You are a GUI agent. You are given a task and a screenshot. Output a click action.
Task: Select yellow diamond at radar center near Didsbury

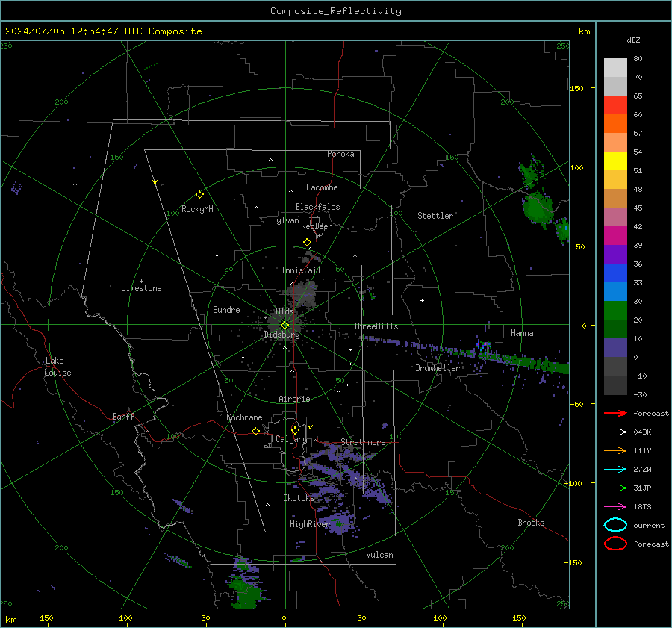pyautogui.click(x=284, y=326)
